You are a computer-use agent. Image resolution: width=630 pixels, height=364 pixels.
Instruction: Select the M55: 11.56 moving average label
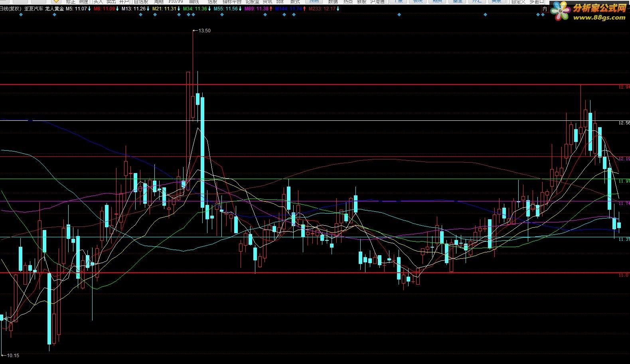coord(225,8)
